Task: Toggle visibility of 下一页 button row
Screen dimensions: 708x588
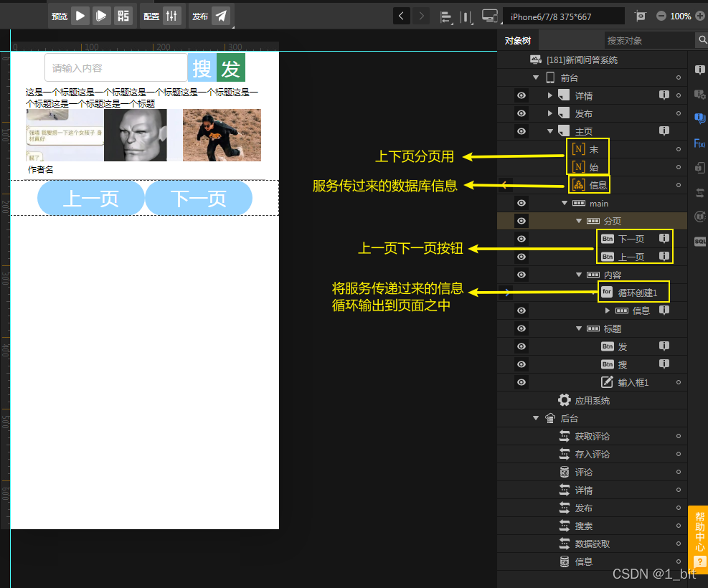Action: pyautogui.click(x=521, y=239)
